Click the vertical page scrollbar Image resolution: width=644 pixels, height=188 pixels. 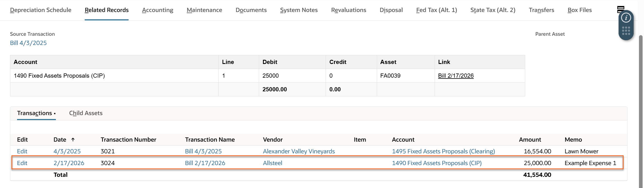641,112
